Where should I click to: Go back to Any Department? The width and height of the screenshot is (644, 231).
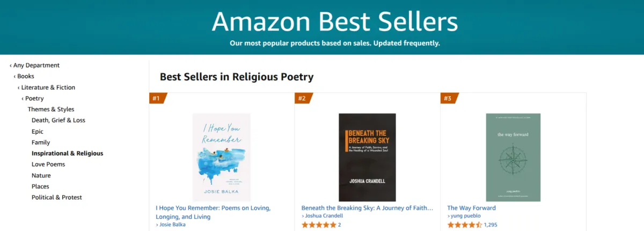click(x=36, y=66)
